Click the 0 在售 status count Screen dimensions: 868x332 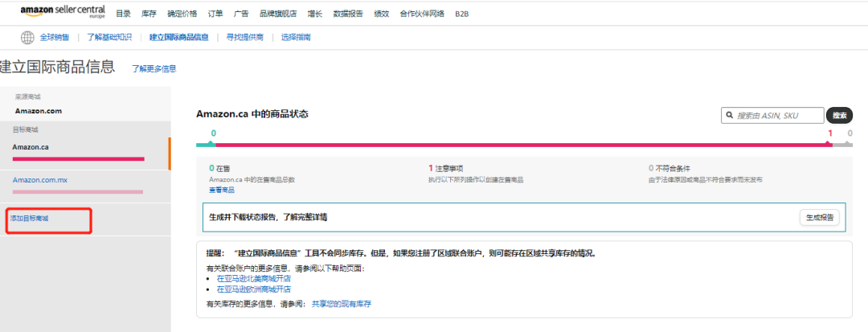[219, 168]
